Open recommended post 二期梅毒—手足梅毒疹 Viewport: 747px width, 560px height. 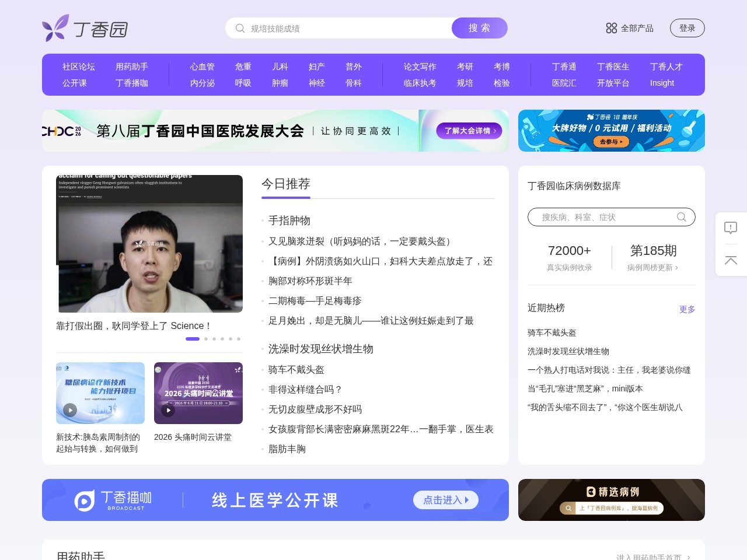pos(315,301)
